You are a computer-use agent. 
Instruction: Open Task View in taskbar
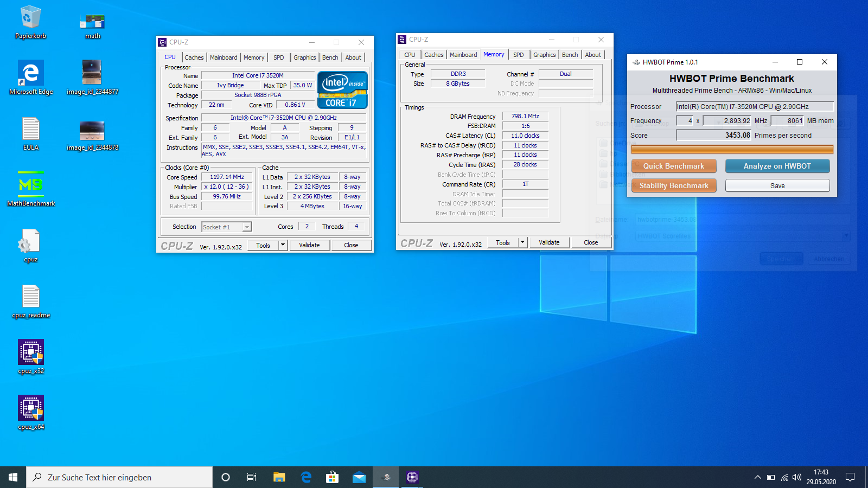click(x=252, y=477)
